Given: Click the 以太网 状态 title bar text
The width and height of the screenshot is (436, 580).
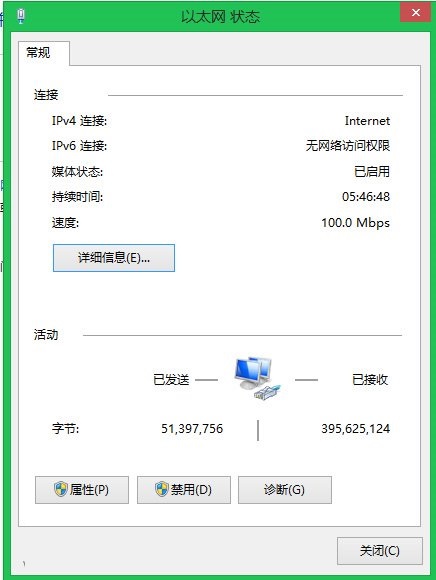Looking at the screenshot, I should (x=220, y=17).
